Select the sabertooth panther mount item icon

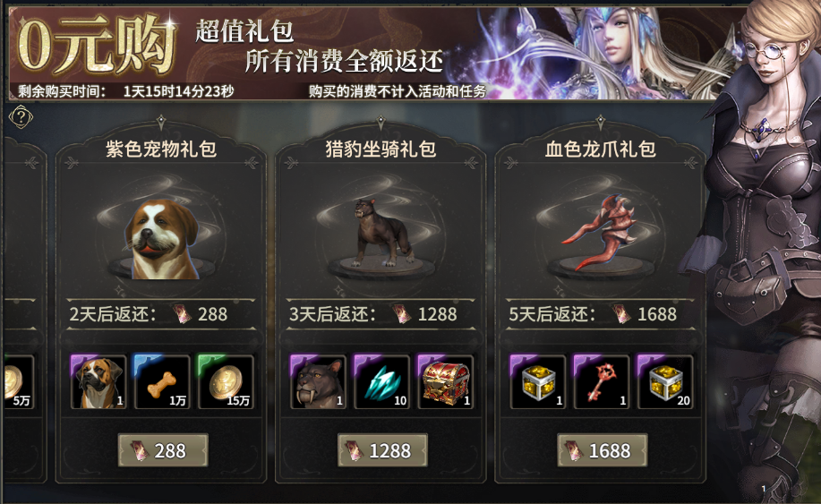pyautogui.click(x=319, y=382)
